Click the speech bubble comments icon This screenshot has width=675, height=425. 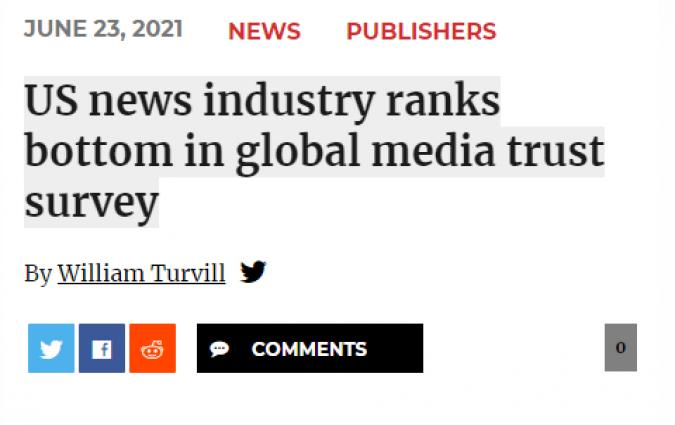220,349
